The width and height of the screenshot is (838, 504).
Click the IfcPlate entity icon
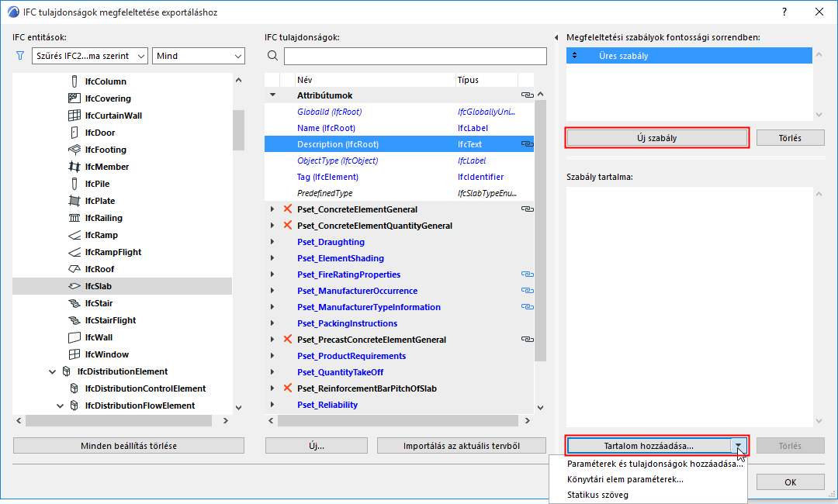74,201
